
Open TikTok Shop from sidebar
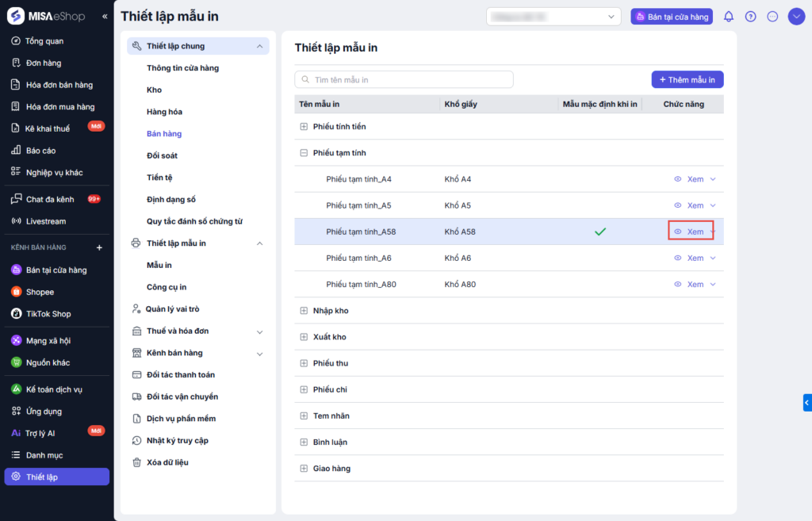48,314
